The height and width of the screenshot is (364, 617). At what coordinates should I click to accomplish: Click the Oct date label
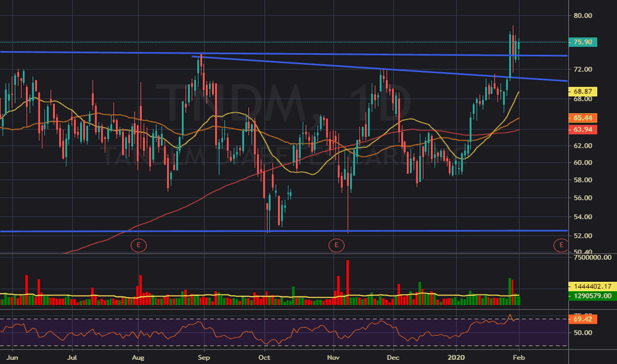[x=264, y=357]
